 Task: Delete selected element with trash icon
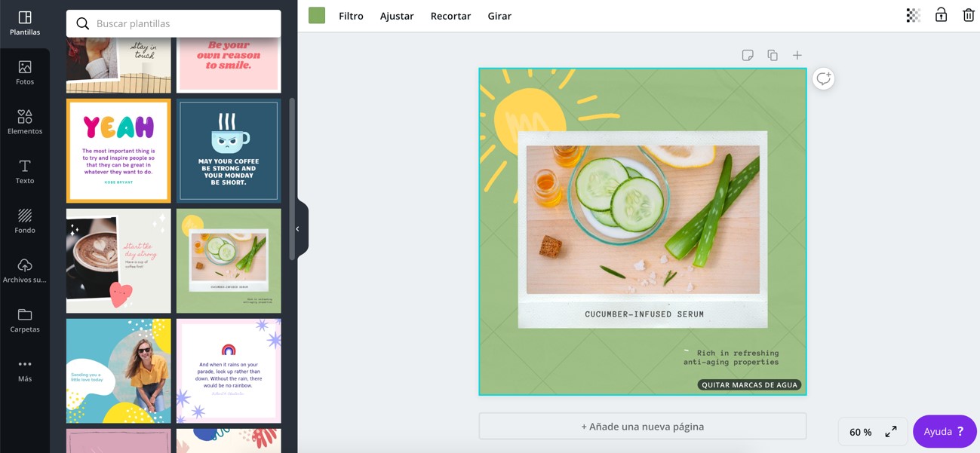(968, 15)
